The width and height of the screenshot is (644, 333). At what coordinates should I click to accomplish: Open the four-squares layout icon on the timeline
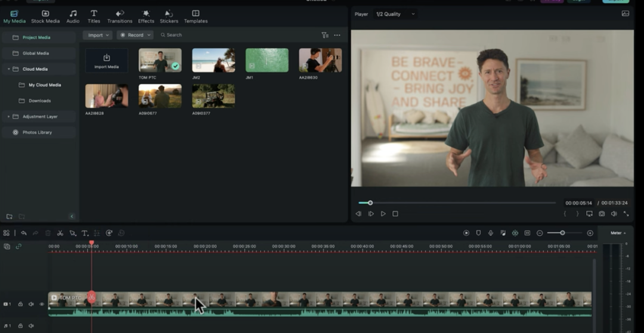(6, 233)
